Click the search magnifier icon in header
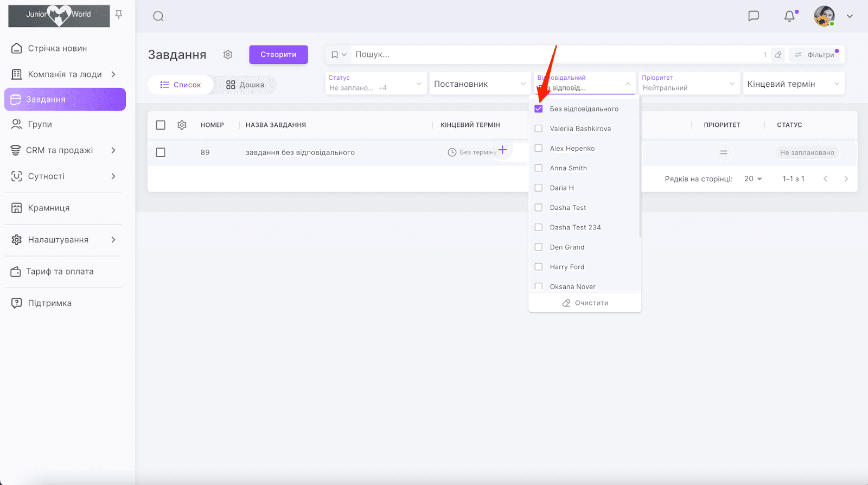 point(158,16)
